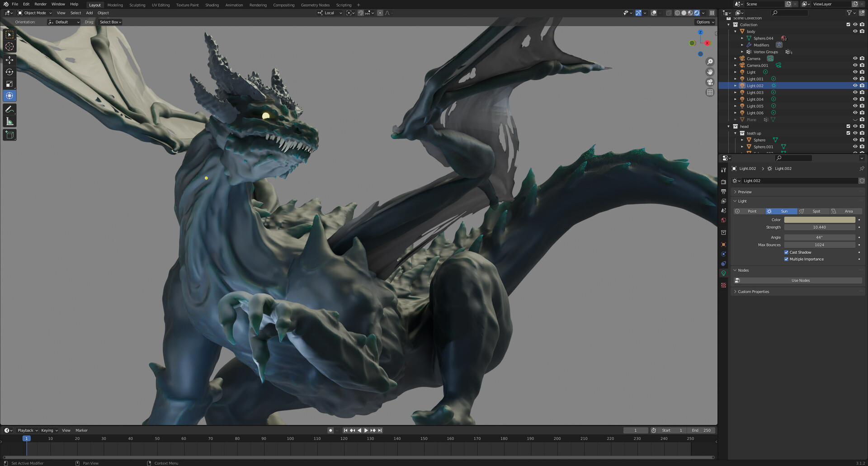Select the Move tool in the toolbar
868x466 pixels.
point(9,60)
